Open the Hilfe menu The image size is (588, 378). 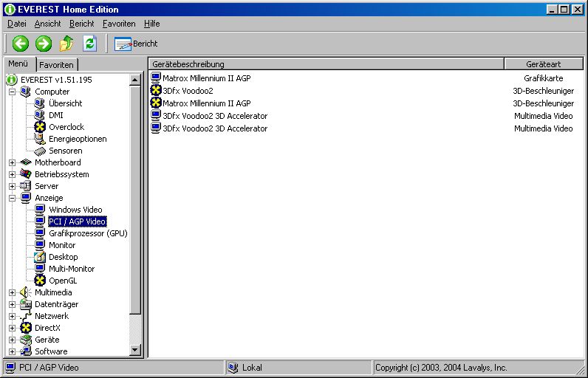tap(152, 24)
